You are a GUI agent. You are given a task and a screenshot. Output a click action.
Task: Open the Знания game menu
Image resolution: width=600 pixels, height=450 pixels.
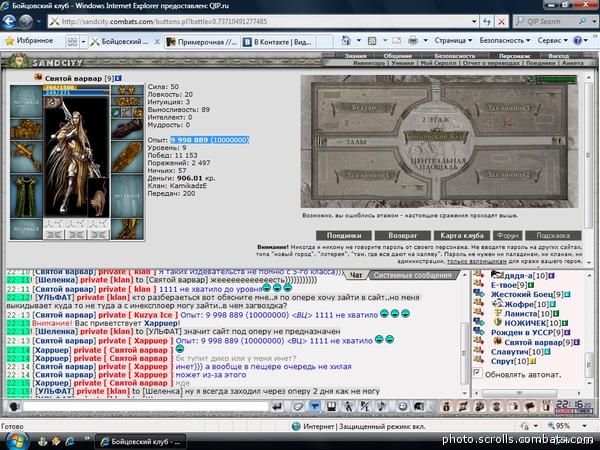click(x=355, y=56)
